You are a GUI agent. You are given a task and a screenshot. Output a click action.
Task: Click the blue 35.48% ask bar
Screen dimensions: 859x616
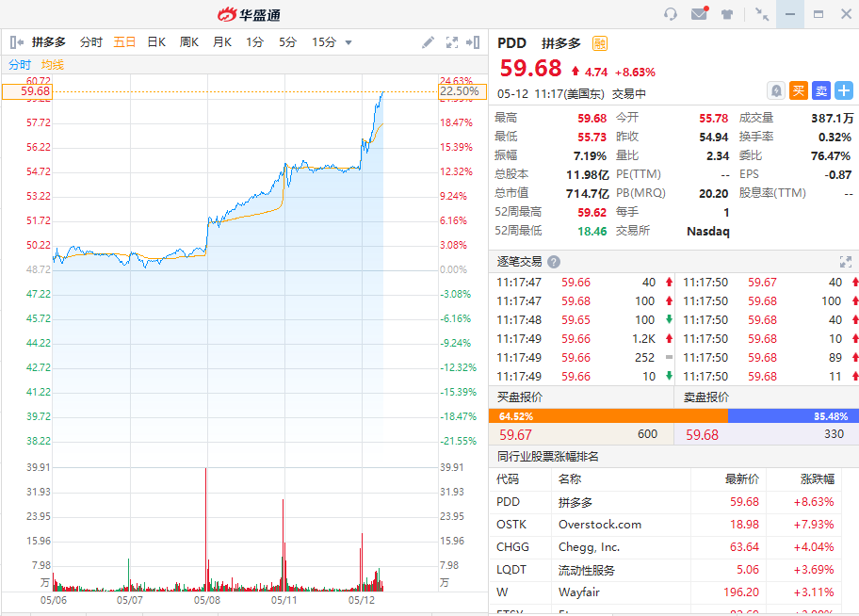tap(793, 416)
